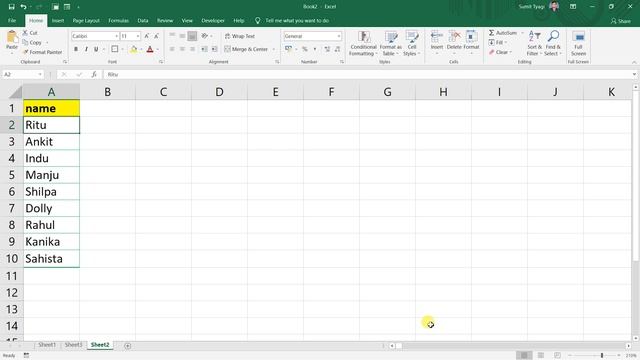
Task: Open the Calibri font name dropdown
Action: coord(116,36)
